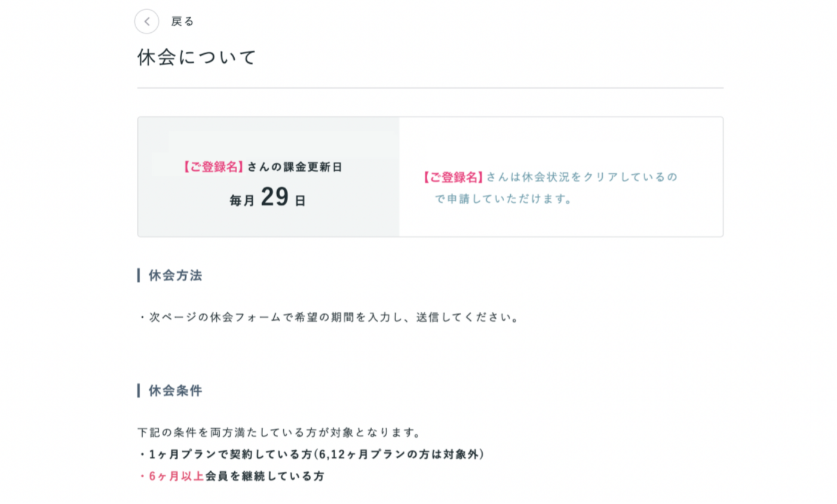Click the pink 【ご登録名】 in the status message
This screenshot has height=504, width=837.
pyautogui.click(x=453, y=177)
